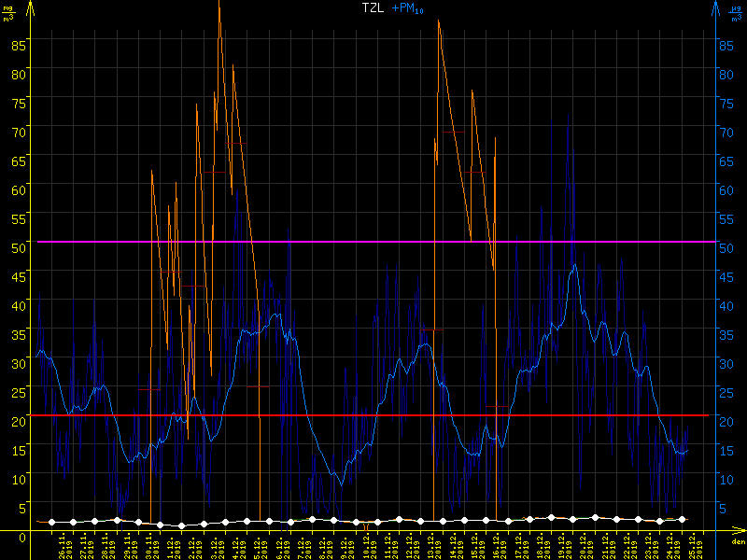Click the 'den' label on the x-axis
The width and height of the screenshot is (747, 560).
[x=738, y=542]
